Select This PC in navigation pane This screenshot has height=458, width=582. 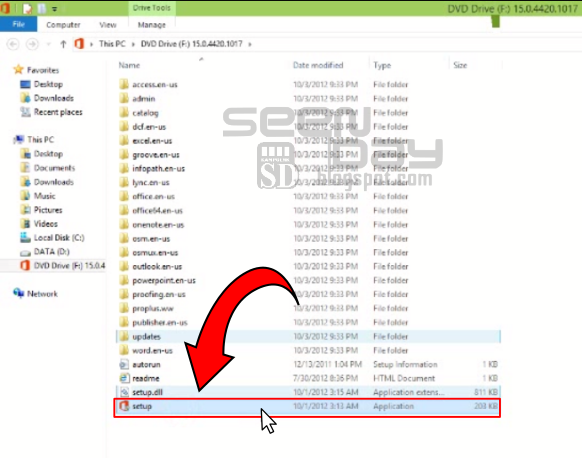[40, 140]
